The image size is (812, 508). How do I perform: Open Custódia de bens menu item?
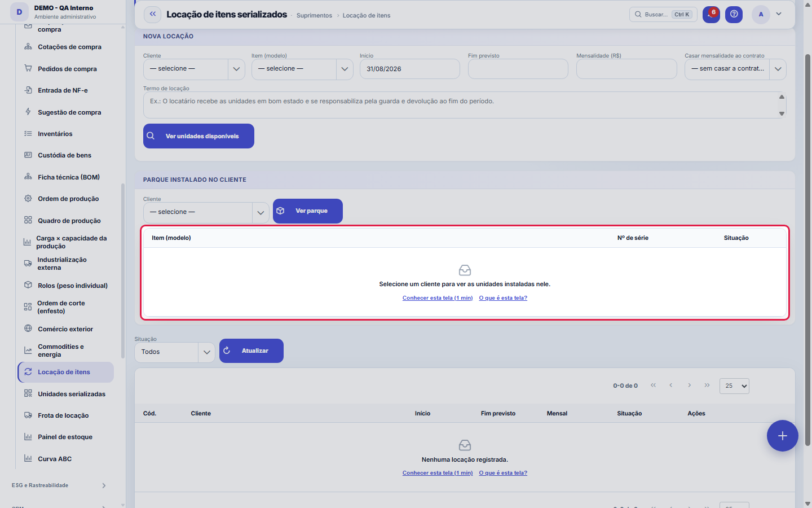(65, 155)
